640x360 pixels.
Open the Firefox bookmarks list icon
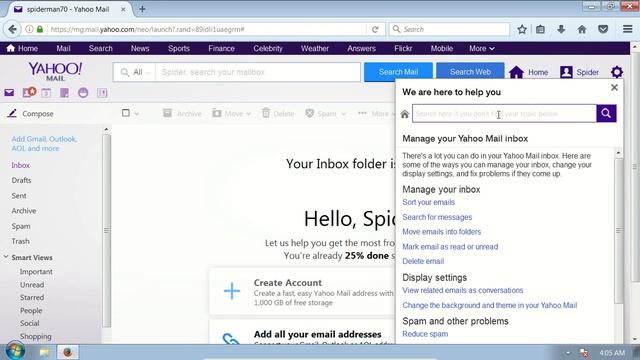[x=540, y=29]
